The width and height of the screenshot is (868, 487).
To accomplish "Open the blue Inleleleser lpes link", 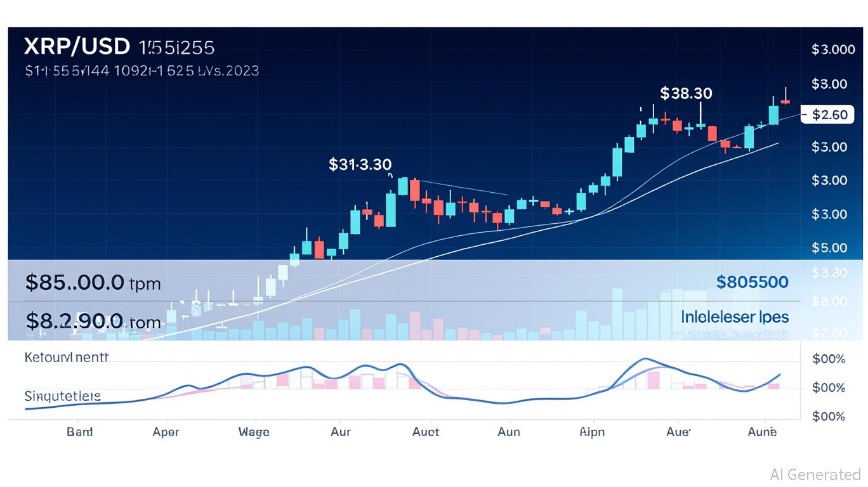I will point(734,316).
